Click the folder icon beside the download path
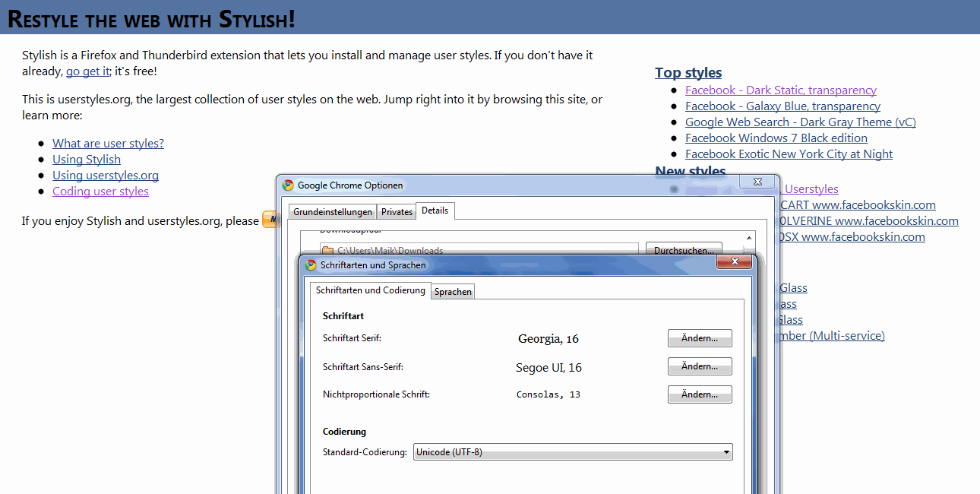Screen dimensions: 980x494 [327, 250]
